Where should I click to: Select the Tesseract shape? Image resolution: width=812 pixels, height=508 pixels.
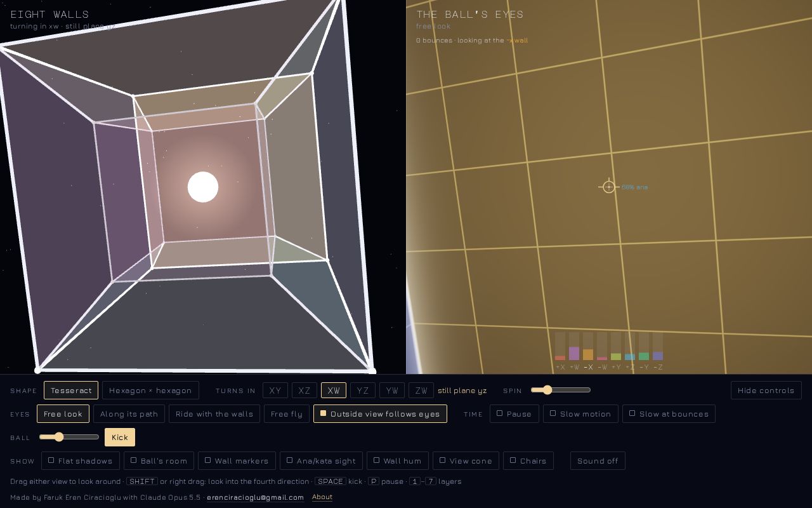(x=71, y=390)
